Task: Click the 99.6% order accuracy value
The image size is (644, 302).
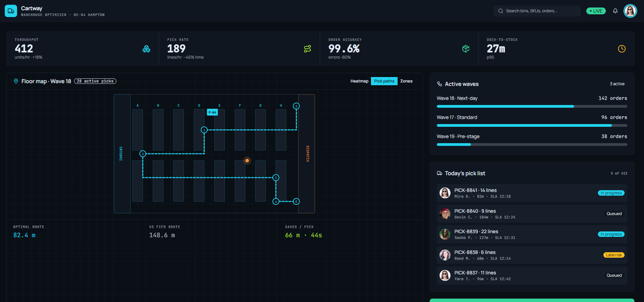Action: [344, 49]
